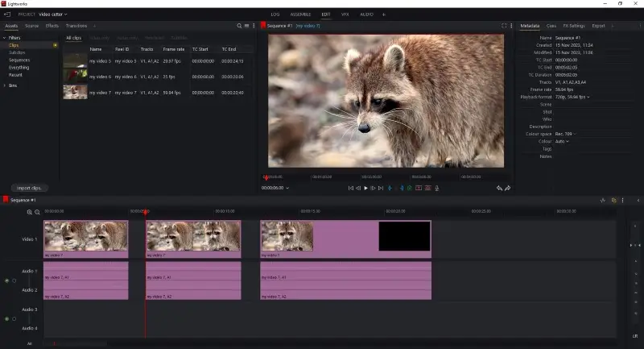Zoom out on the timeline
The height and width of the screenshot is (349, 644).
37,212
